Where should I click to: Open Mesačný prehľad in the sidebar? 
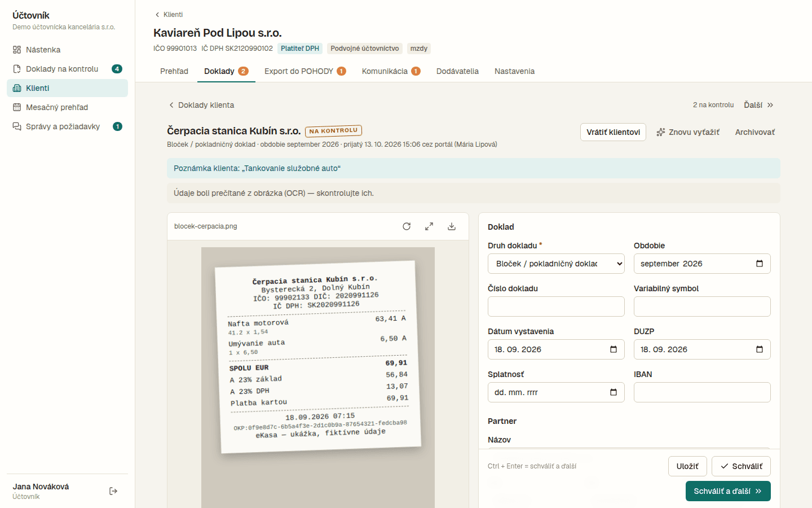coord(67,107)
